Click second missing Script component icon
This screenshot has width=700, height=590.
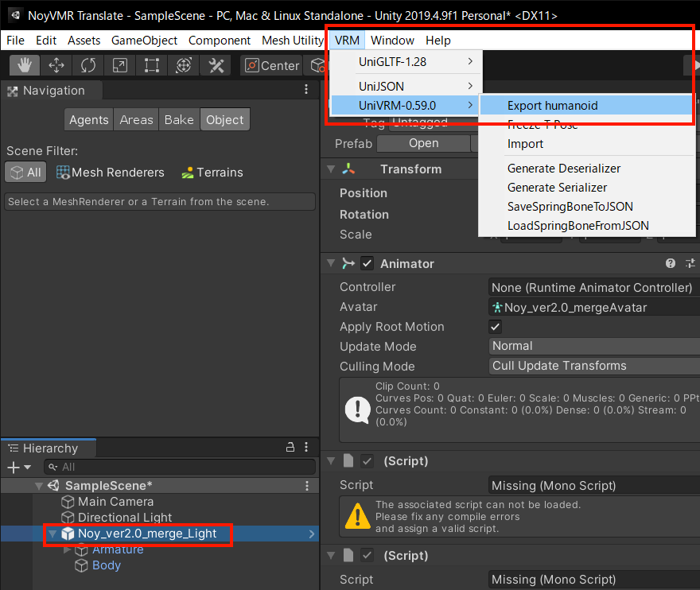(x=348, y=555)
